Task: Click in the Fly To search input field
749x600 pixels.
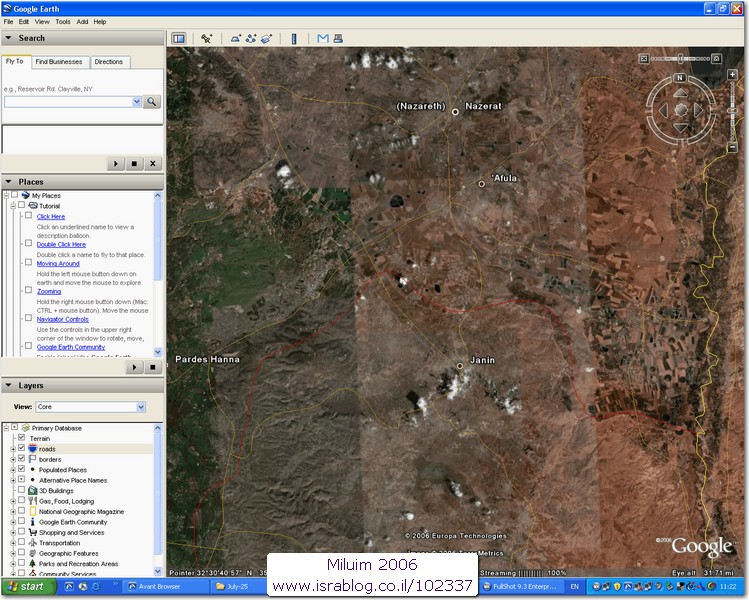Action: (68, 101)
